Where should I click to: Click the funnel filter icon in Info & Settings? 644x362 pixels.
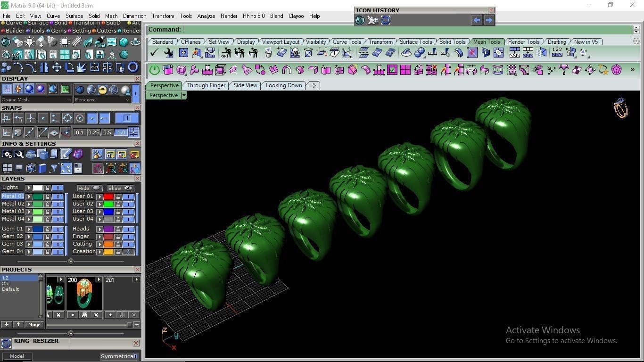pyautogui.click(x=54, y=168)
